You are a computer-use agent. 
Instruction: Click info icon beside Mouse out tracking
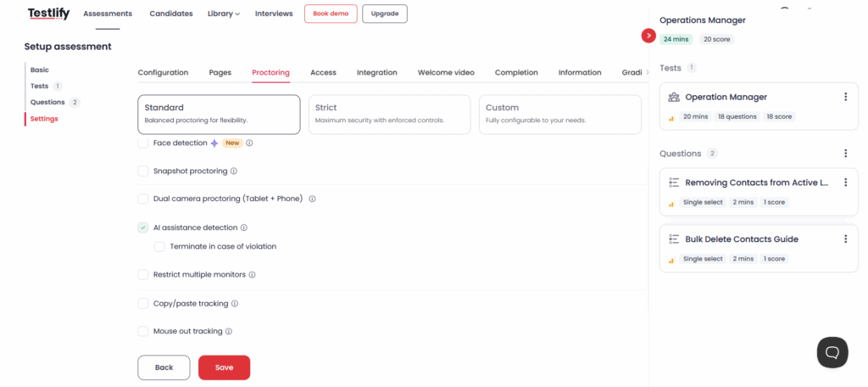pyautogui.click(x=229, y=332)
